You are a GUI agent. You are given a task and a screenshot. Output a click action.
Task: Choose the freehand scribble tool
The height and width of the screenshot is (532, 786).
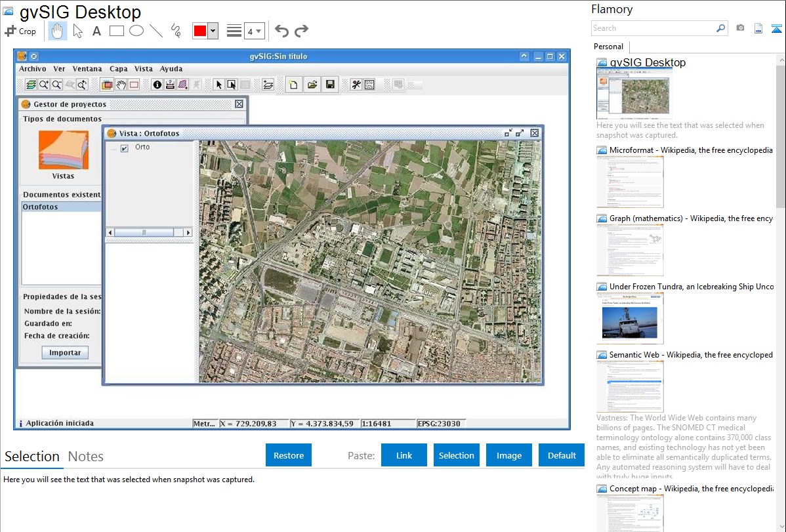pos(176,31)
